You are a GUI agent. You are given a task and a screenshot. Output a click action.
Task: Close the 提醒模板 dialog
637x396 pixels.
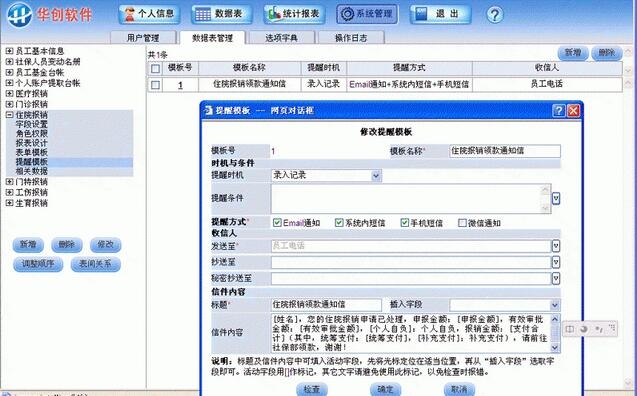573,110
